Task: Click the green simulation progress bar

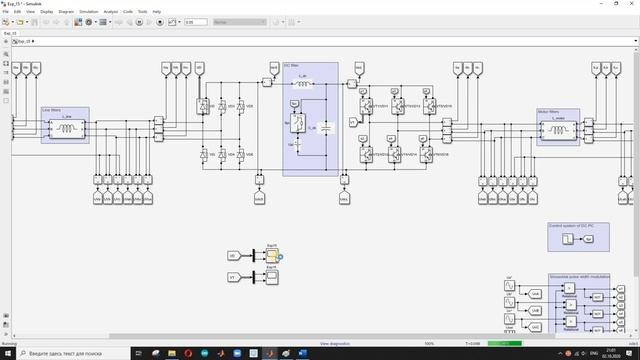Action: 505,344
